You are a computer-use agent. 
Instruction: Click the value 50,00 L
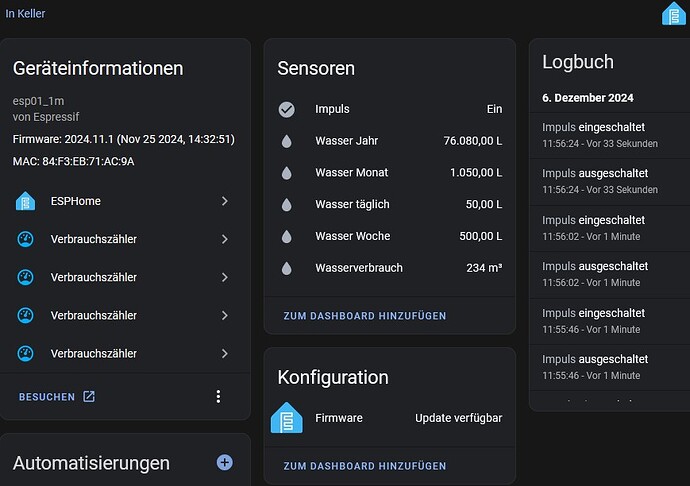coord(484,204)
